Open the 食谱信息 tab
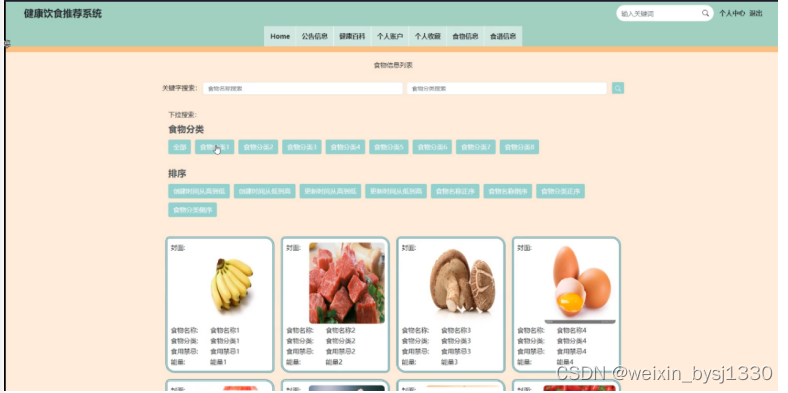Screen dimensions: 788x393 coord(503,36)
